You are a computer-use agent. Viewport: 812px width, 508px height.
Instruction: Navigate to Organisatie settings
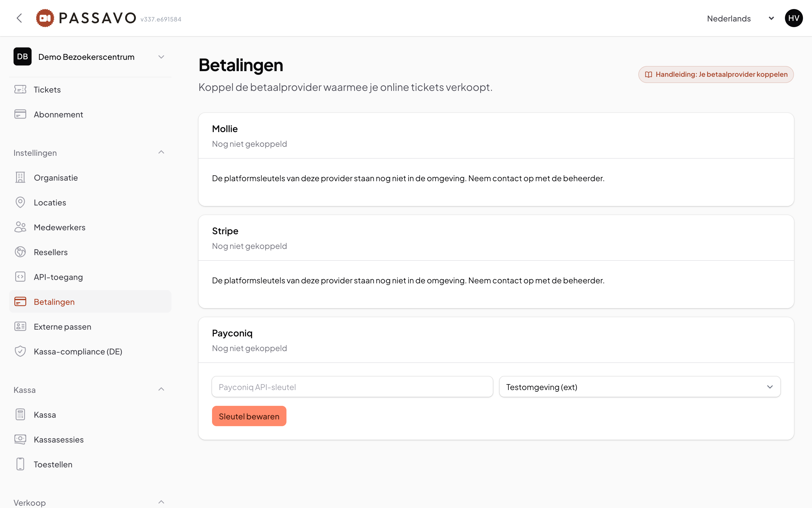tap(90, 178)
